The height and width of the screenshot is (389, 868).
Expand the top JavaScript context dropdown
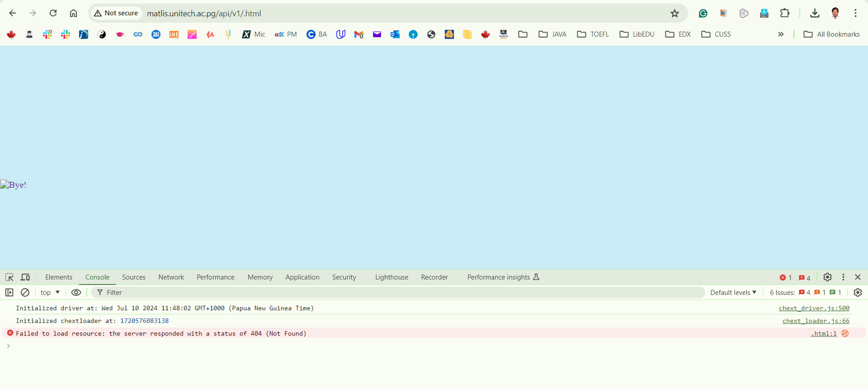(50, 293)
